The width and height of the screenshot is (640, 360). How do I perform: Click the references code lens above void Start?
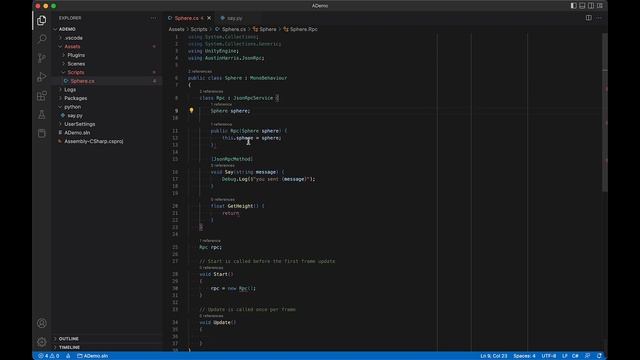211,268
